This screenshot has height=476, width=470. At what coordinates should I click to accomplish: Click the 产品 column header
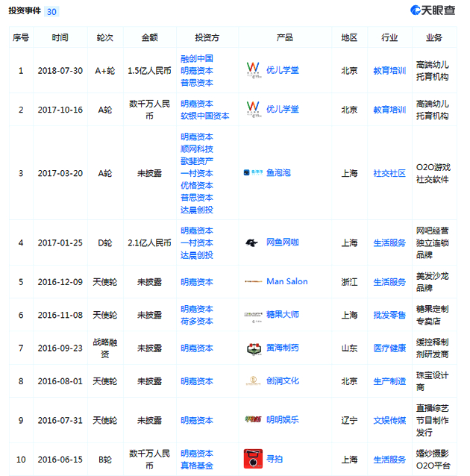pos(285,37)
